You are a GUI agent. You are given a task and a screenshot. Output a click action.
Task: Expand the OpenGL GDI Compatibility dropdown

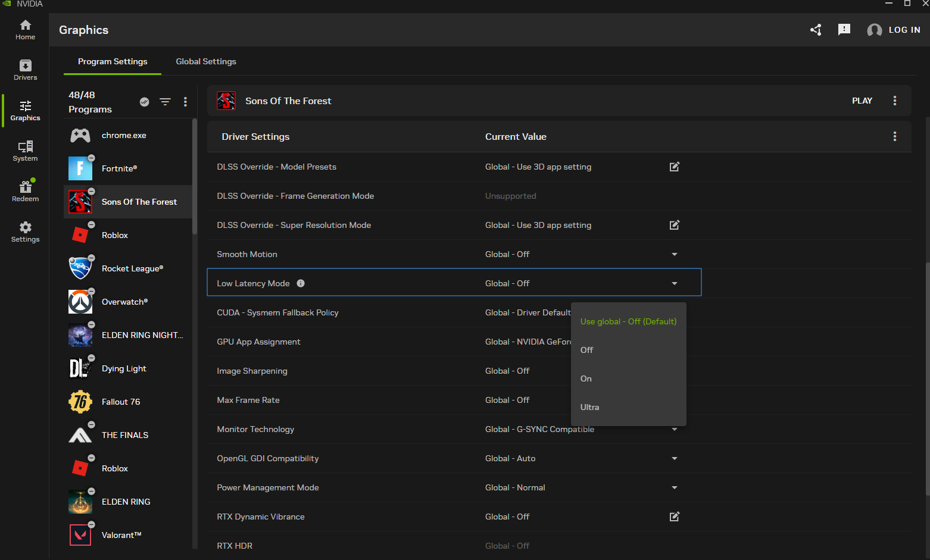click(x=674, y=458)
